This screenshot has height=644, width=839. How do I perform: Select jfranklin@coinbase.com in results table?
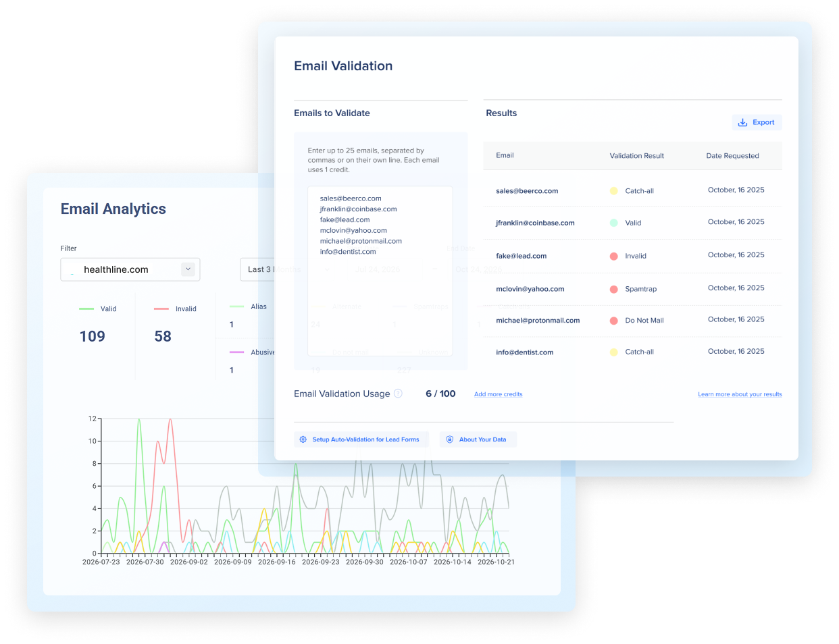(535, 223)
